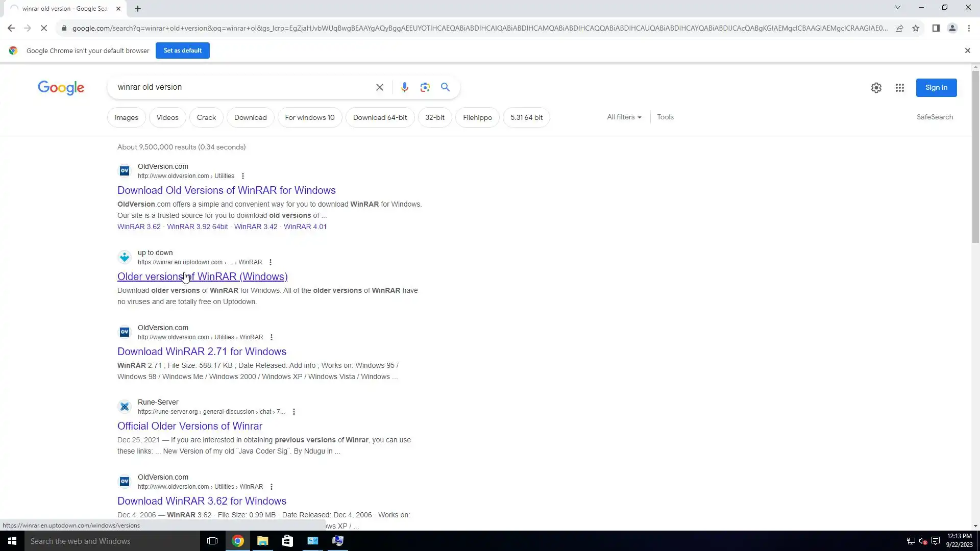Image resolution: width=980 pixels, height=551 pixels.
Task: Click the voice search microphone icon
Action: pos(404,87)
